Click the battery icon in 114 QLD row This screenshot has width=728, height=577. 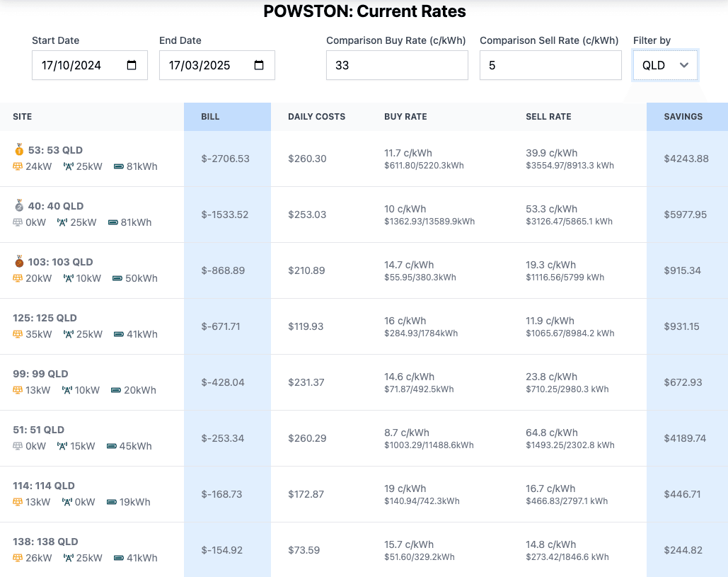coord(112,502)
